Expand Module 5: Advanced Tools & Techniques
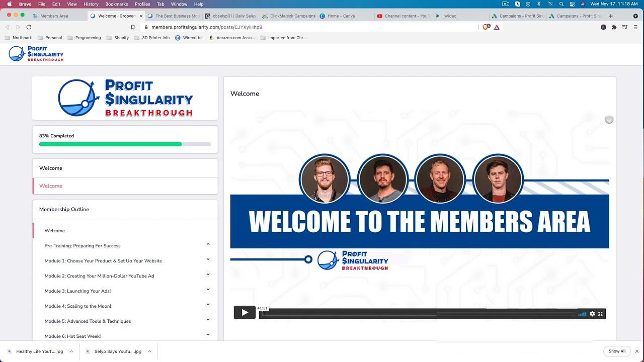The height and width of the screenshot is (362, 644). [x=208, y=320]
